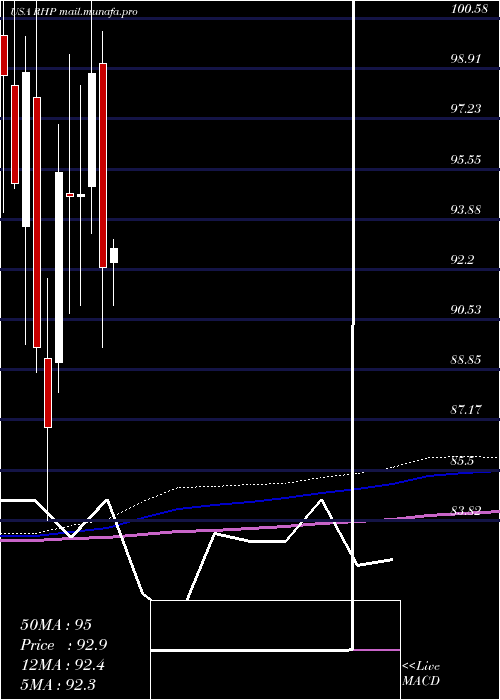
Task: Click the '50MA : 95' readout
Action: [x=56, y=625]
